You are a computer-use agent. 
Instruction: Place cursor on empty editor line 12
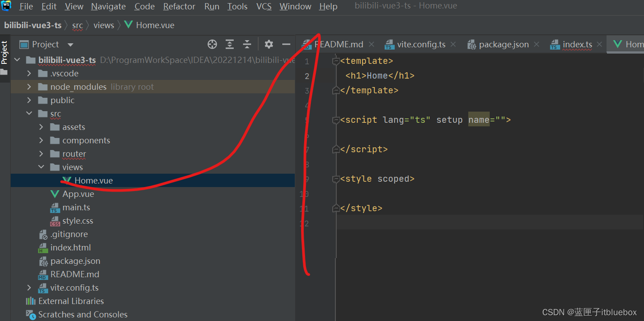(490, 222)
